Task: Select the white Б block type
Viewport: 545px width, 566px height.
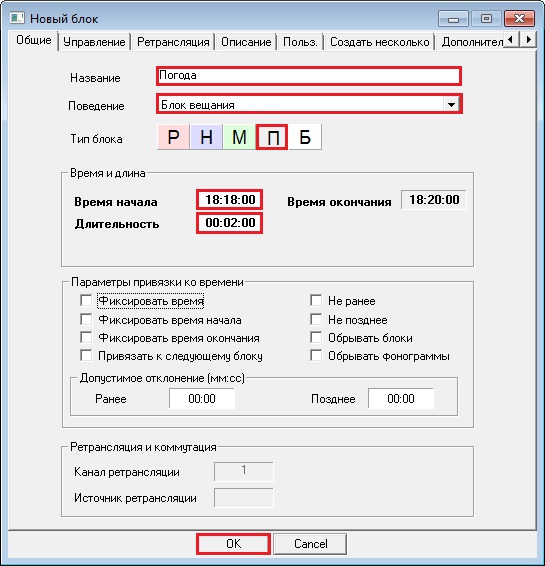Action: coord(305,137)
